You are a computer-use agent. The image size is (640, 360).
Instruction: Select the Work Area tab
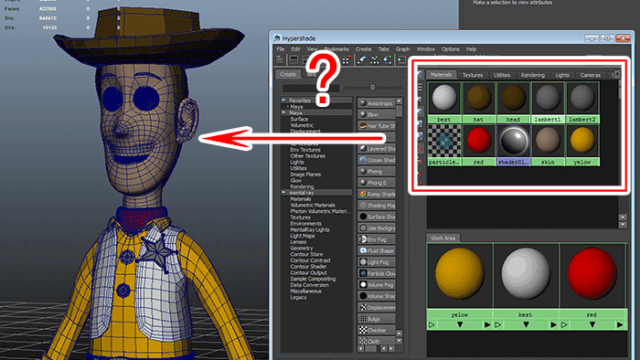click(x=443, y=238)
